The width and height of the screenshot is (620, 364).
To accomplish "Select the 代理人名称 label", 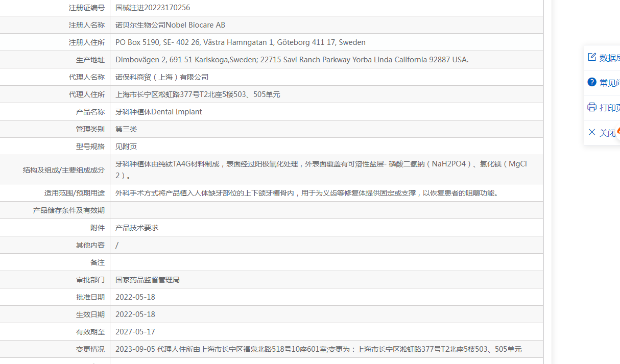I will point(87,77).
